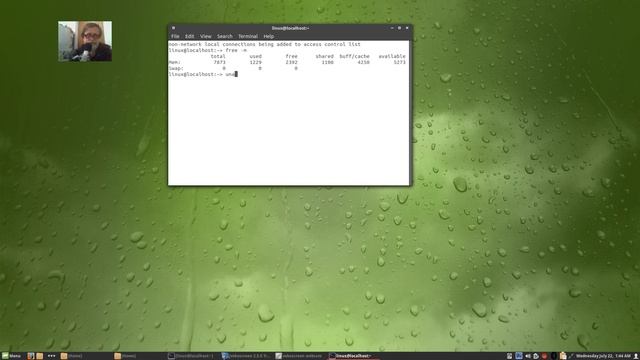640x360 pixels.
Task: Click the webcam preview thumbnail
Action: click(x=85, y=41)
